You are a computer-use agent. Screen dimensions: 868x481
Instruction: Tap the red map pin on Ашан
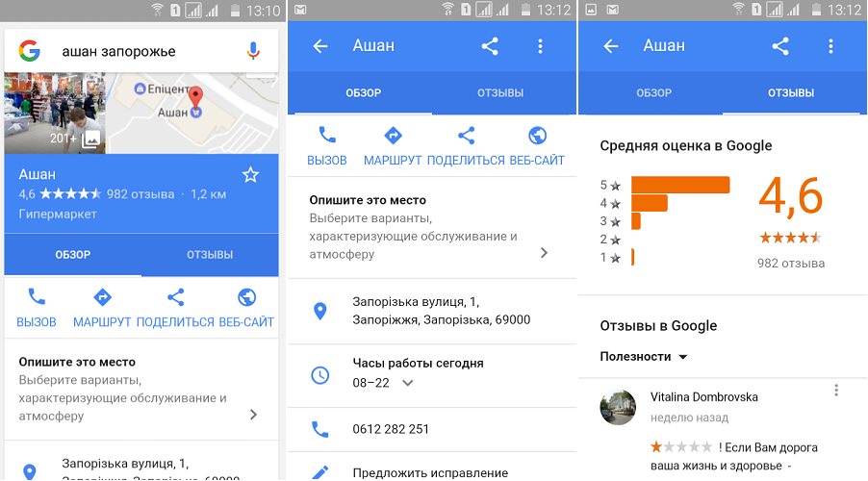tap(195, 98)
